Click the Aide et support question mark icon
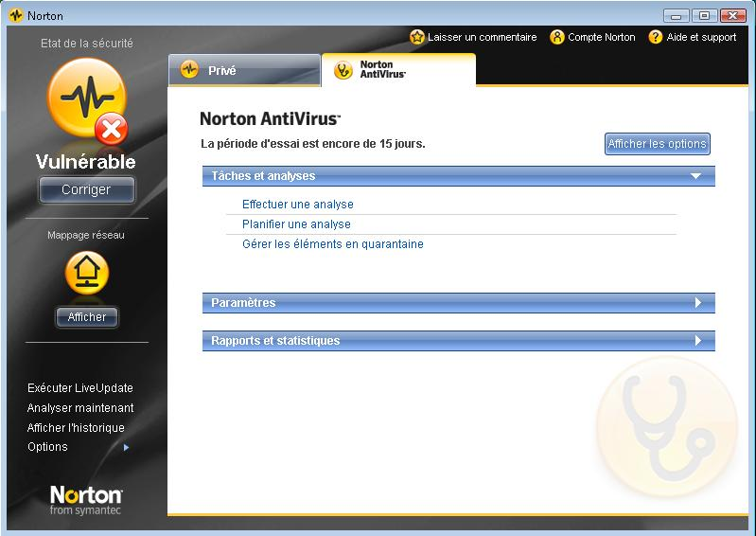 [656, 37]
